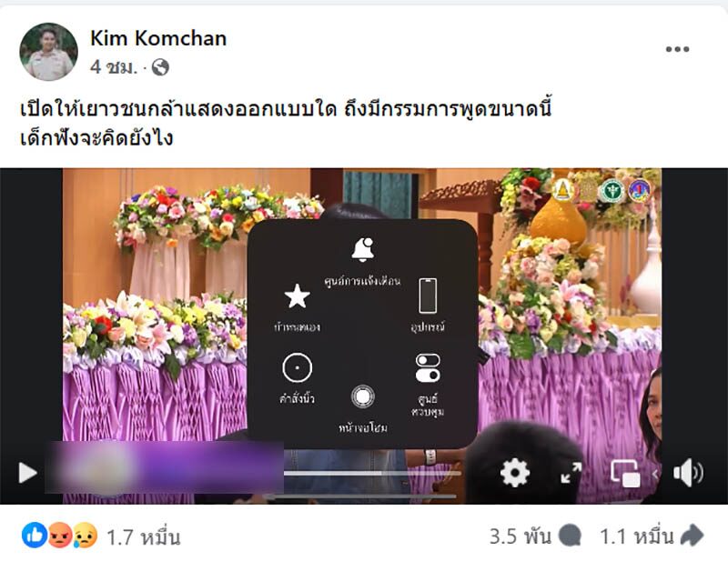Image resolution: width=728 pixels, height=561 pixels.
Task: Play the video
Action: click(27, 473)
